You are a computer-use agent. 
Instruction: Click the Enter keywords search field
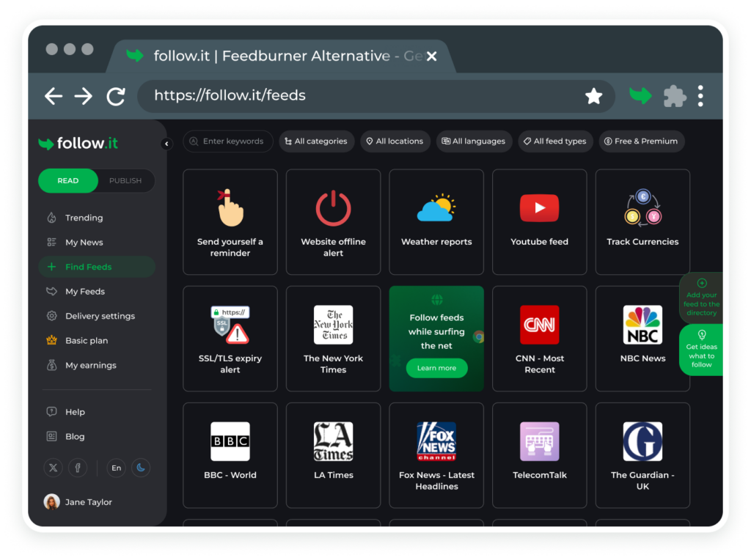pyautogui.click(x=228, y=141)
